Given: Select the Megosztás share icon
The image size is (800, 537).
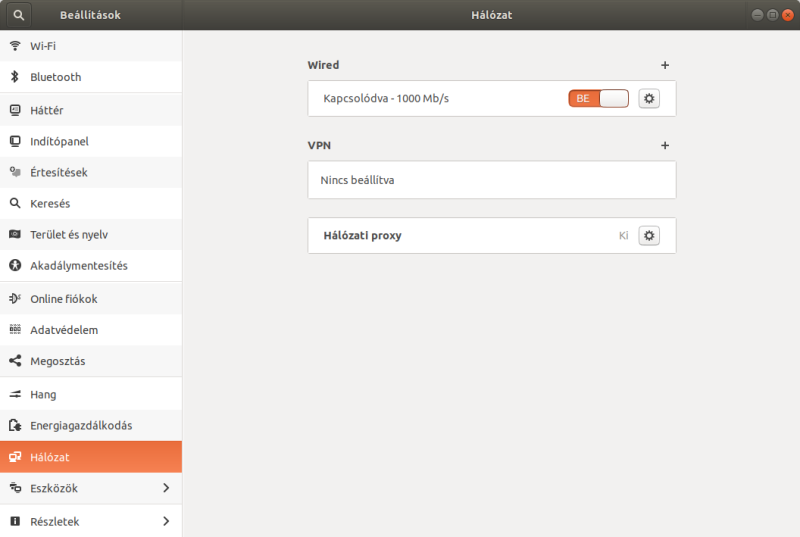Looking at the screenshot, I should click(x=15, y=361).
